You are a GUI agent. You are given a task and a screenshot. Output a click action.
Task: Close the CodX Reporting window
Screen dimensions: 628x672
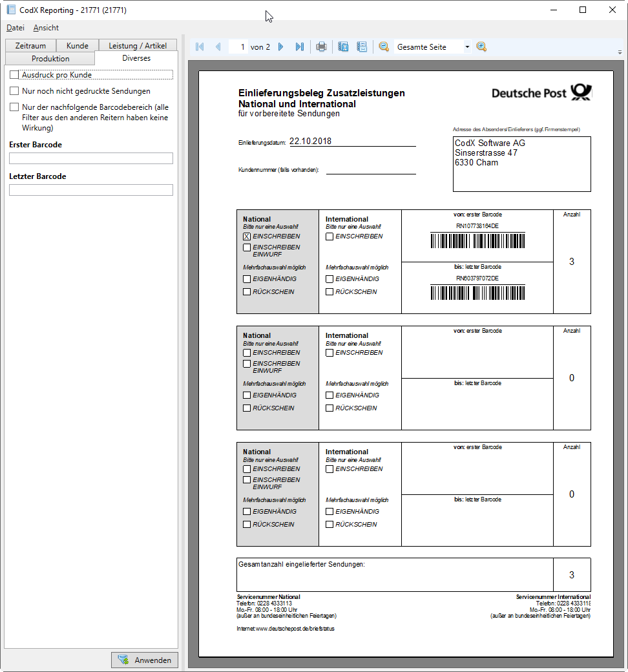[612, 10]
